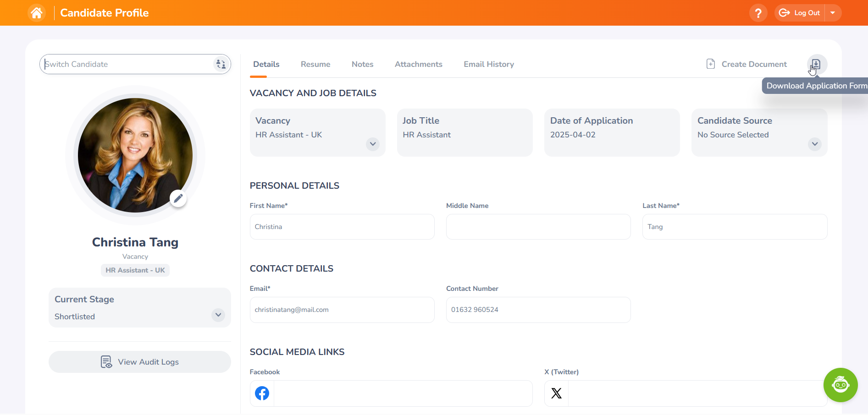Open the Email History tab
The image size is (868, 415).
[x=488, y=64]
